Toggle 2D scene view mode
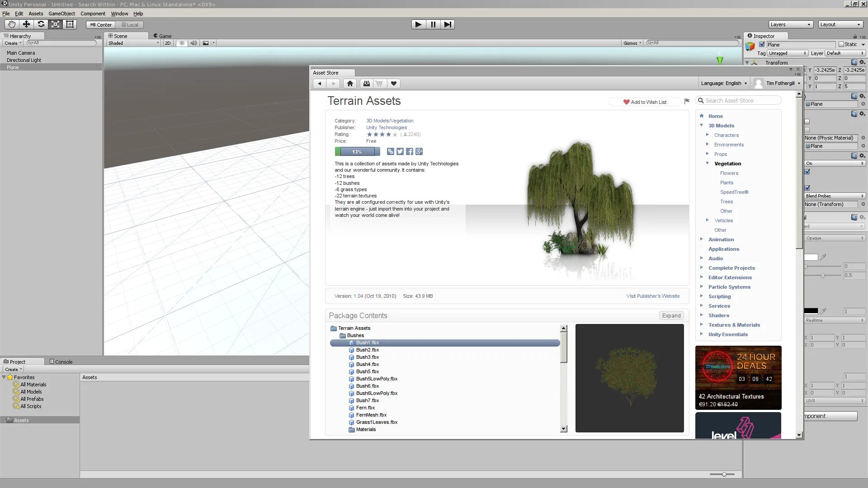Image resolution: width=868 pixels, height=488 pixels. (168, 43)
